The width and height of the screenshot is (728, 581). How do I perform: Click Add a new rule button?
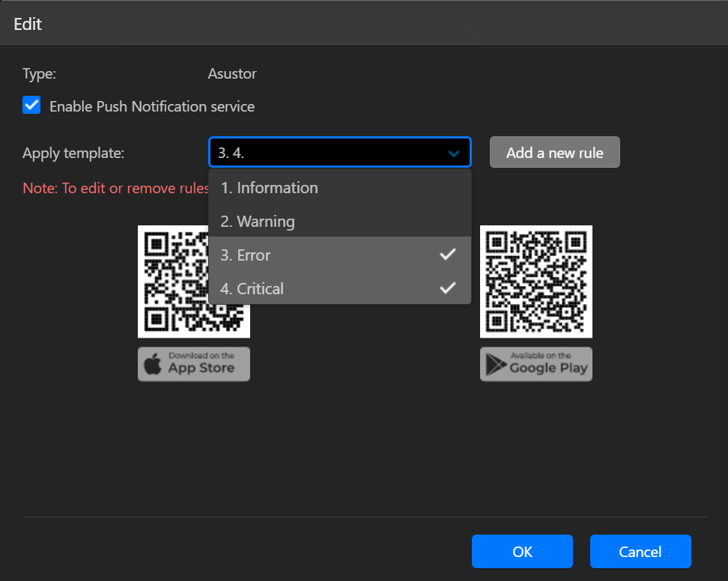(x=554, y=152)
